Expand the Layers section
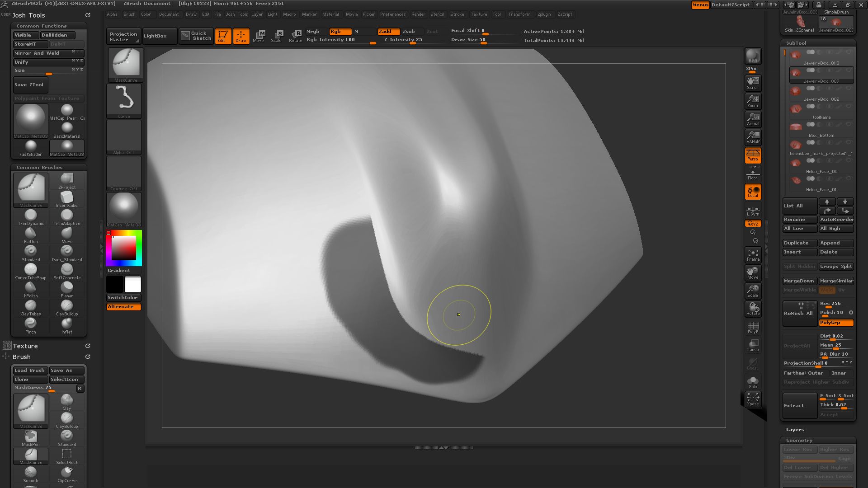This screenshot has width=868, height=488. 795,430
